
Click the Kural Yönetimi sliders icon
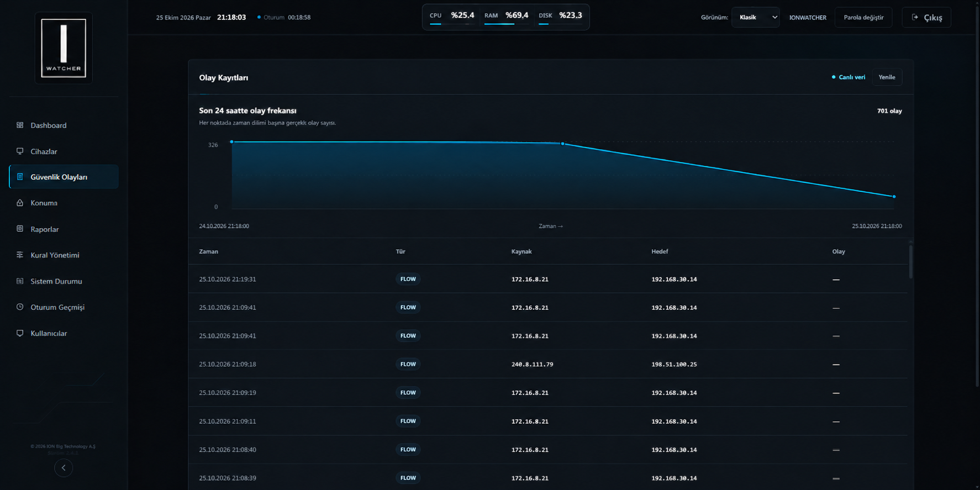pos(20,255)
